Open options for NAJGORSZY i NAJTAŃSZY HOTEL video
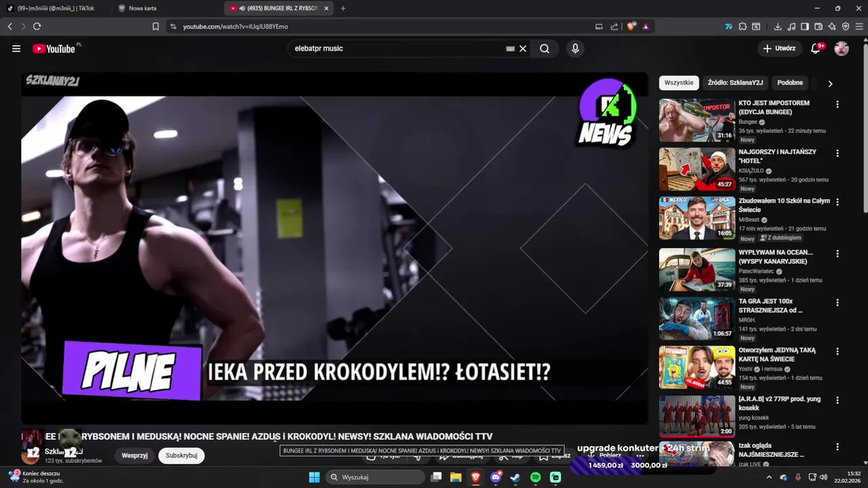Viewport: 868px width, 488px height. pos(837,153)
